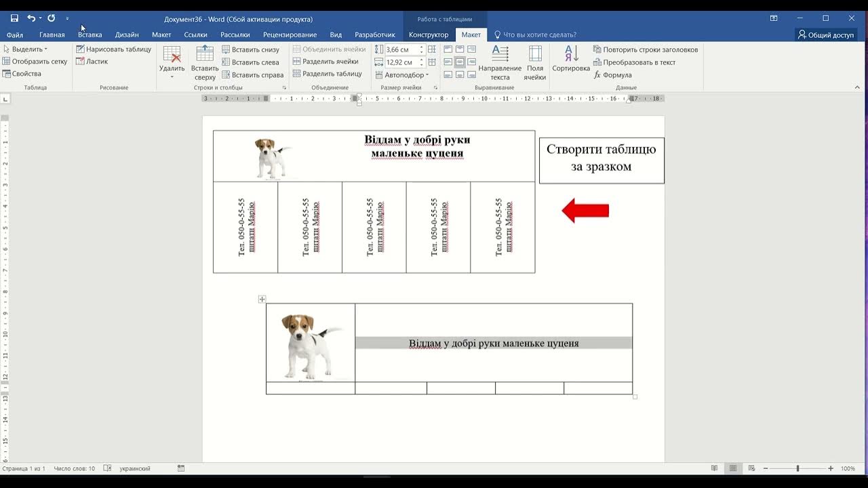Align cell text bottom left
The height and width of the screenshot is (488, 868).
448,74
